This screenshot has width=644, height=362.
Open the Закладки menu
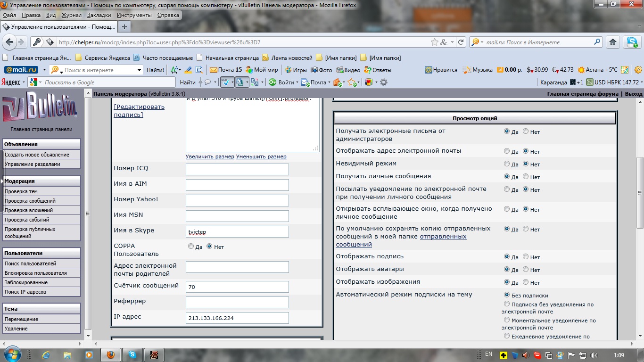point(99,15)
